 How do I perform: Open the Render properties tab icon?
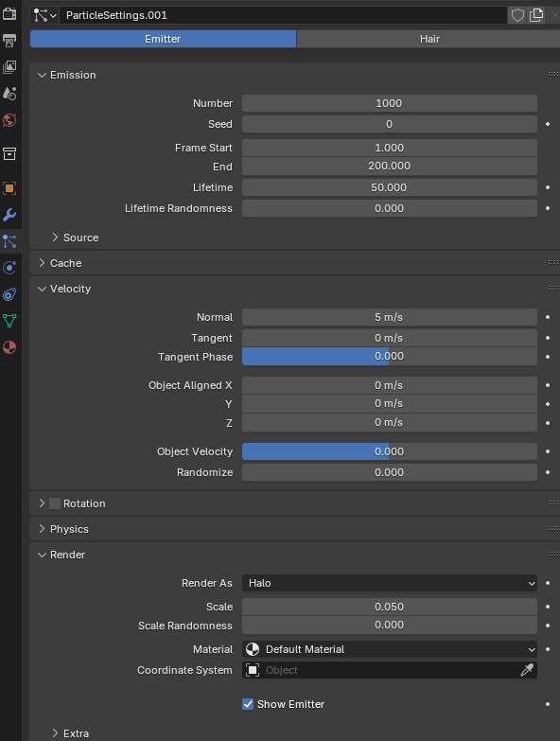(x=9, y=13)
